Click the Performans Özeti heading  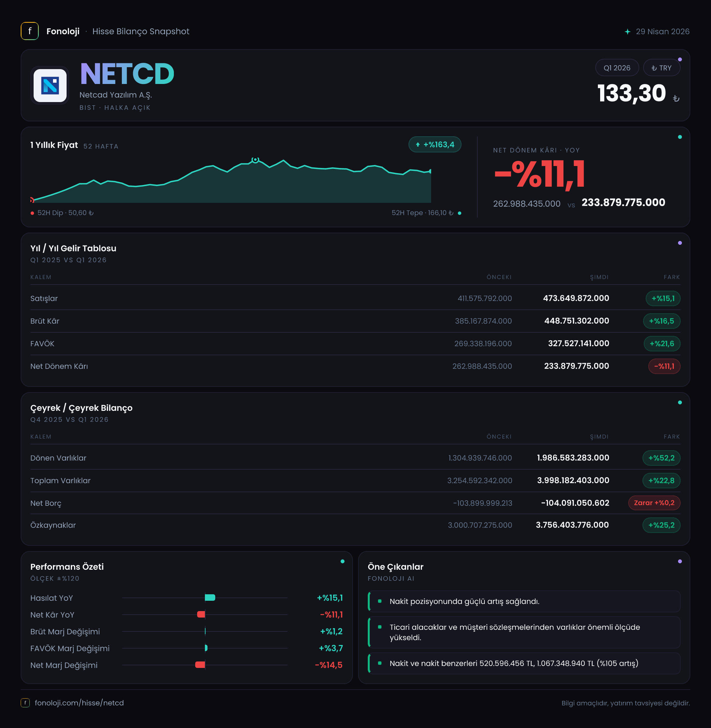tap(67, 567)
